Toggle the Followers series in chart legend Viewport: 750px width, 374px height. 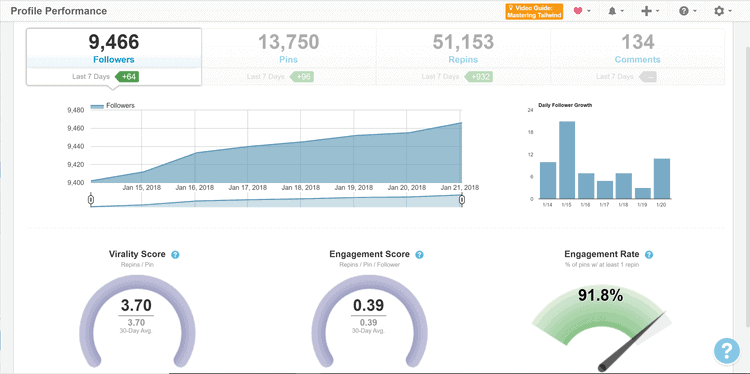113,106
